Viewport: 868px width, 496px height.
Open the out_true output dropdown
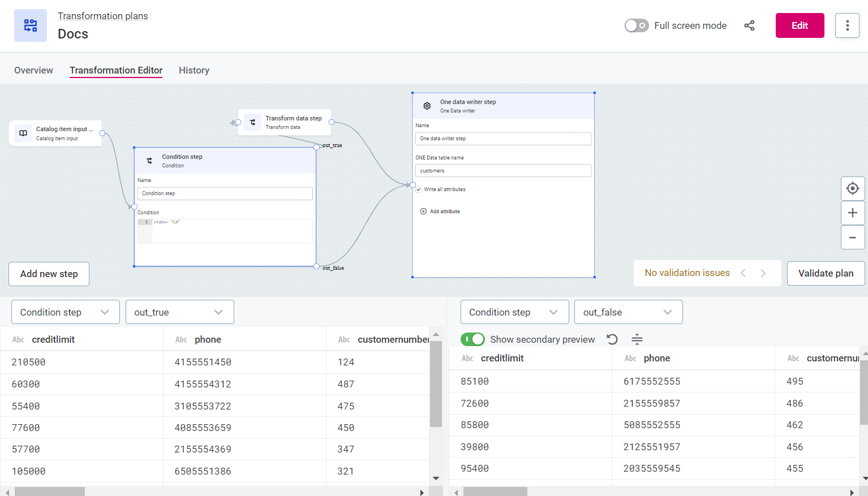(x=179, y=312)
